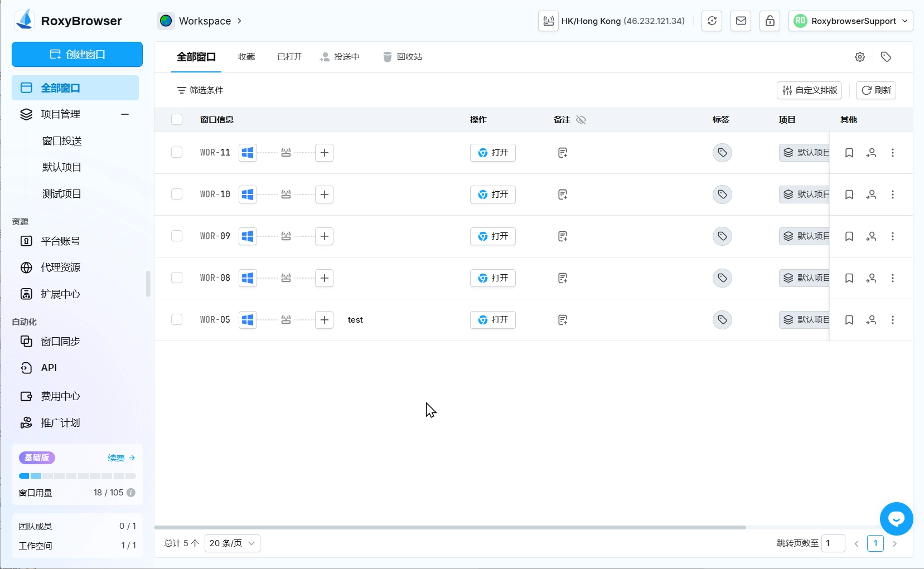This screenshot has width=924, height=569.
Task: Open settings gear icon above the table
Action: [x=860, y=57]
